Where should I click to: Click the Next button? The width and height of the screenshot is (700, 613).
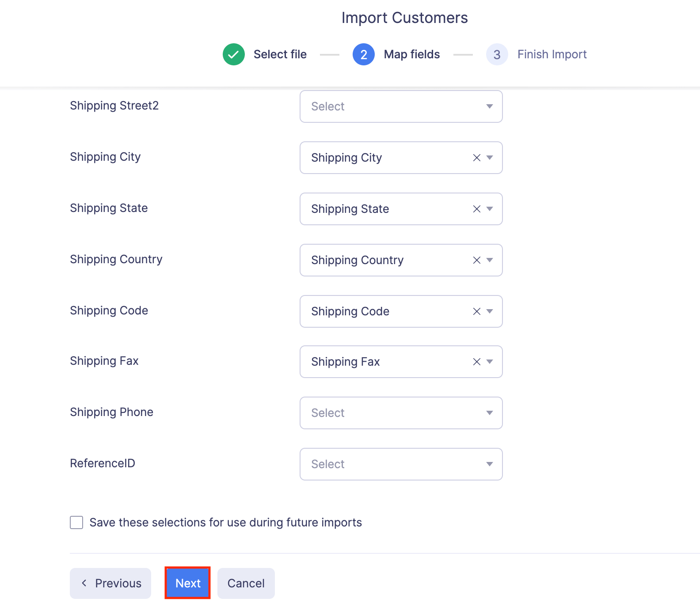tap(188, 583)
